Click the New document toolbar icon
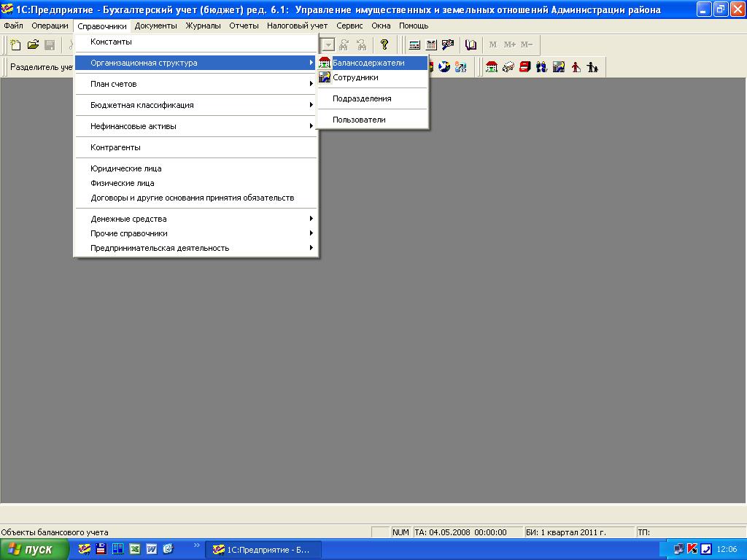The width and height of the screenshot is (747, 560). tap(15, 45)
